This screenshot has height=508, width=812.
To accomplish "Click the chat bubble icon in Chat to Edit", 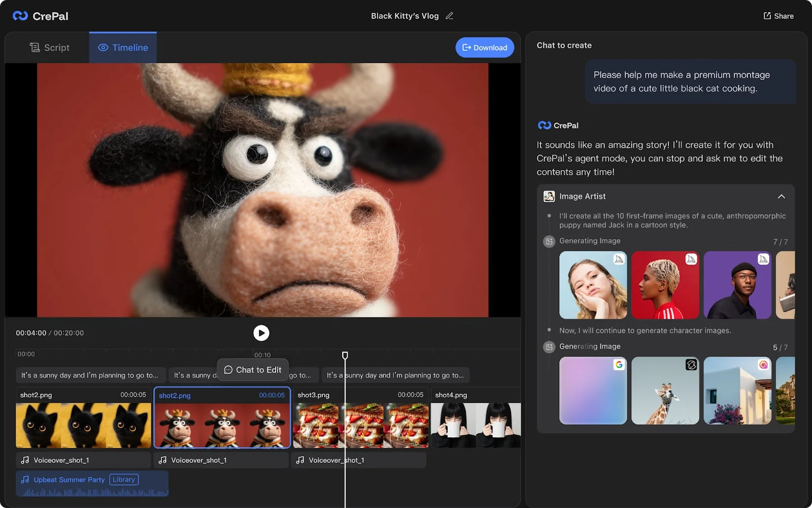I will coord(229,370).
